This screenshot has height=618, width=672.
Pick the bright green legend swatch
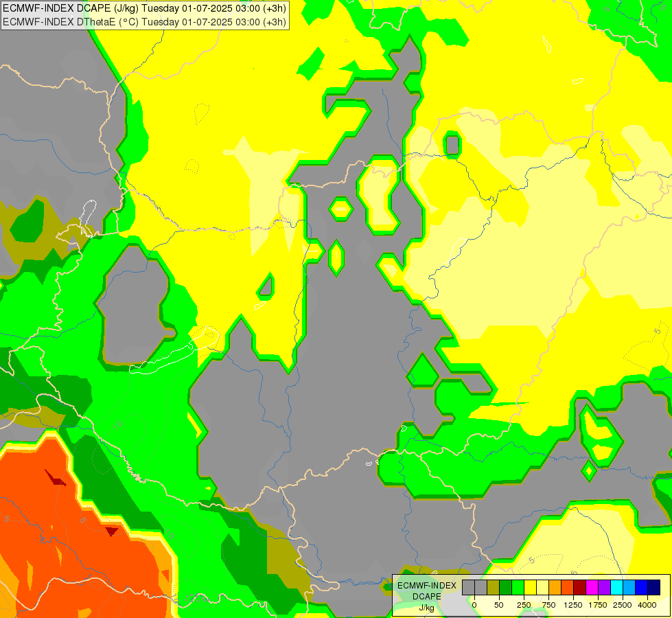pos(518,588)
